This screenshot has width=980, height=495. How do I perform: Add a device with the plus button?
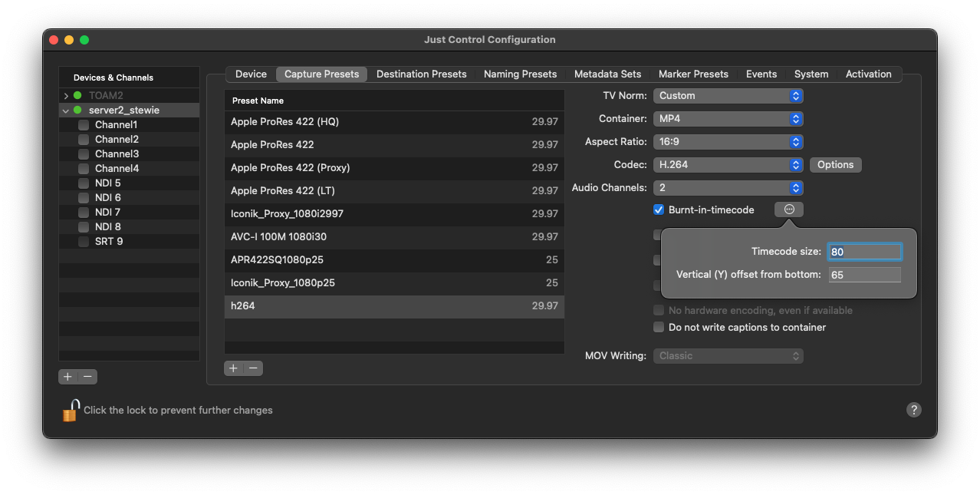68,377
